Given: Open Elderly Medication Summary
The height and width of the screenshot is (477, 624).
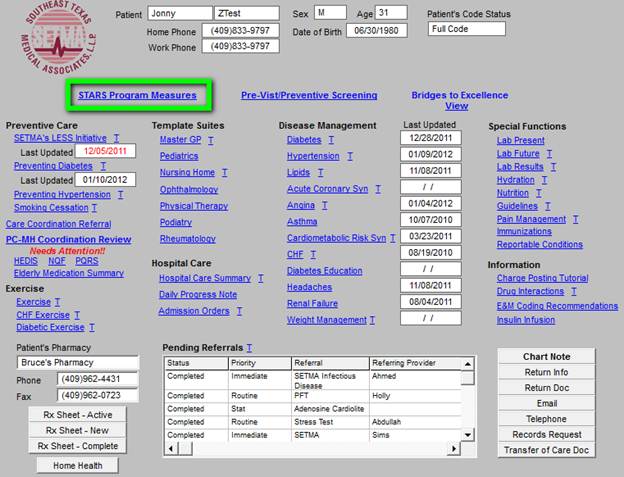Looking at the screenshot, I should click(x=69, y=273).
